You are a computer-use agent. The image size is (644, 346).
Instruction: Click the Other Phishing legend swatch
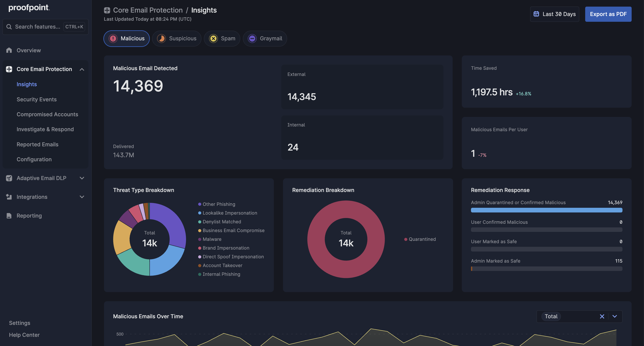[x=199, y=204]
